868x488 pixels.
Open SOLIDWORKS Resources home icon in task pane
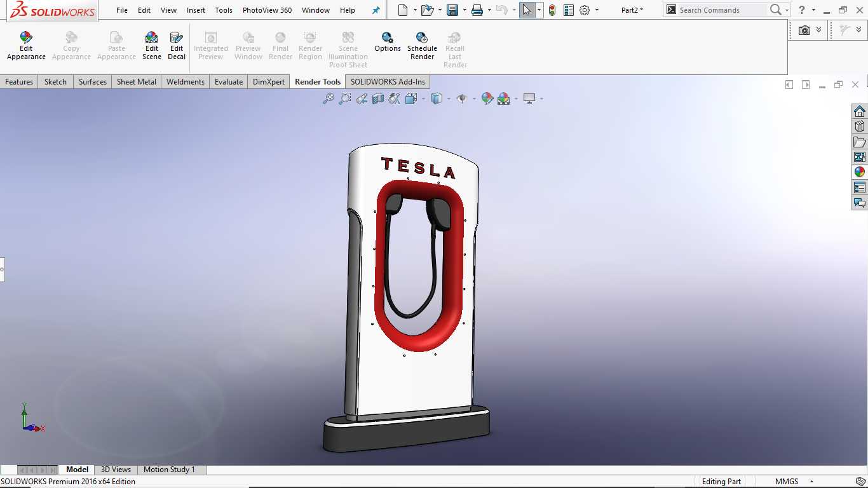860,111
